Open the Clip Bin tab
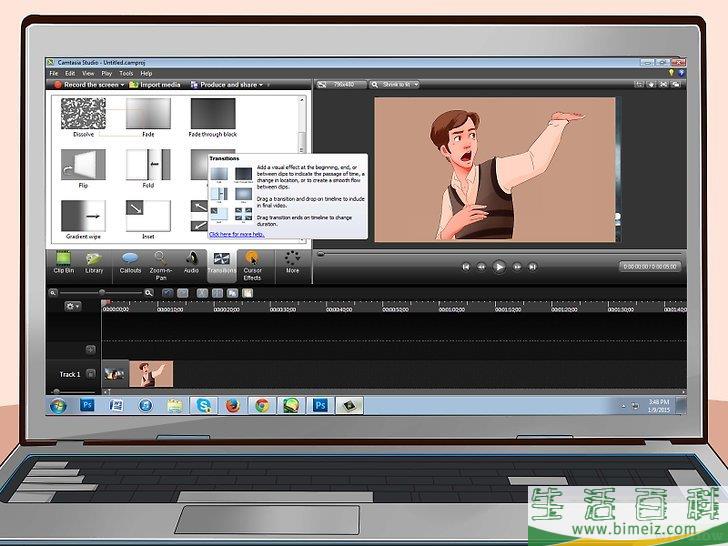The height and width of the screenshot is (546, 728). 63,263
